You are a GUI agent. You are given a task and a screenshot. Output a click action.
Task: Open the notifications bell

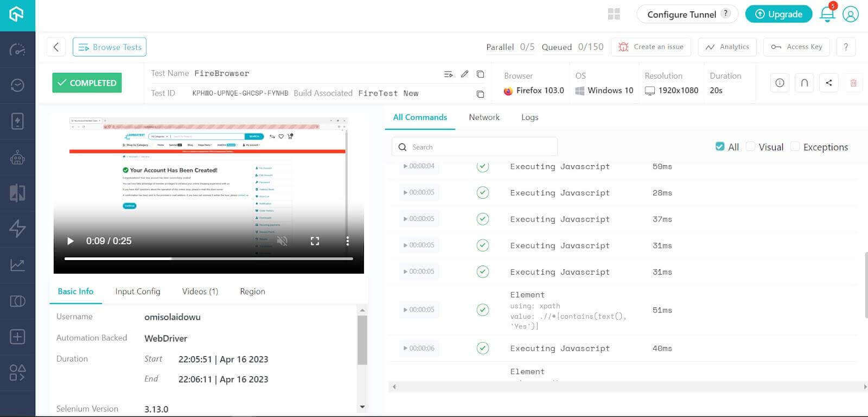click(x=827, y=14)
